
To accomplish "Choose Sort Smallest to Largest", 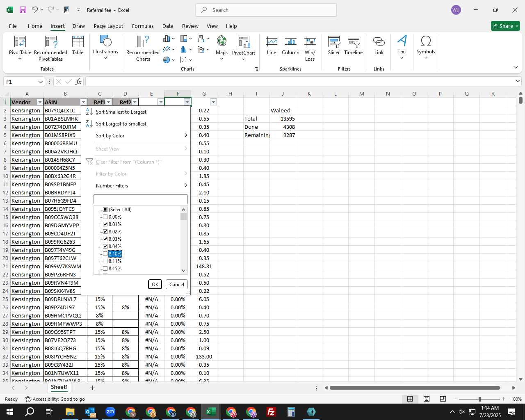I will (x=136, y=112).
